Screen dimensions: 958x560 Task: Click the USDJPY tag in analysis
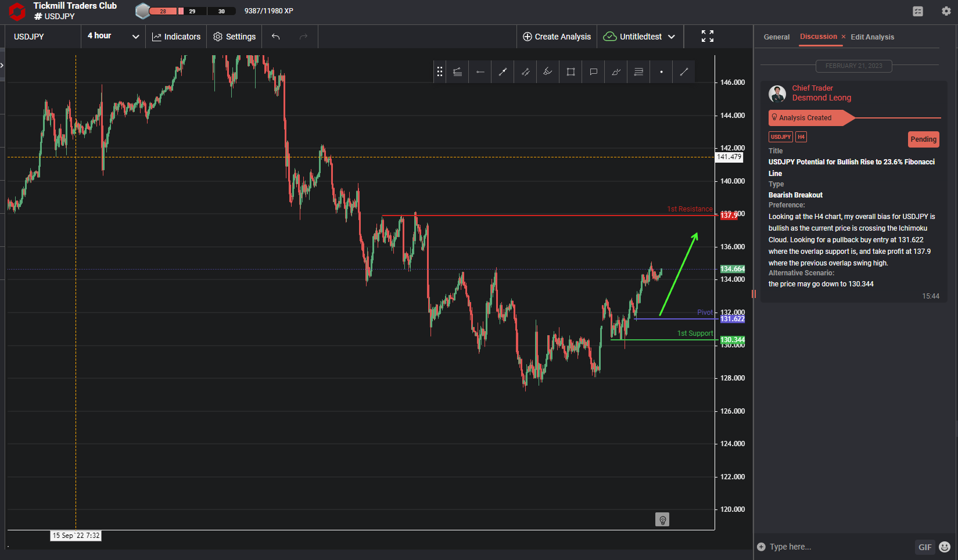point(780,137)
